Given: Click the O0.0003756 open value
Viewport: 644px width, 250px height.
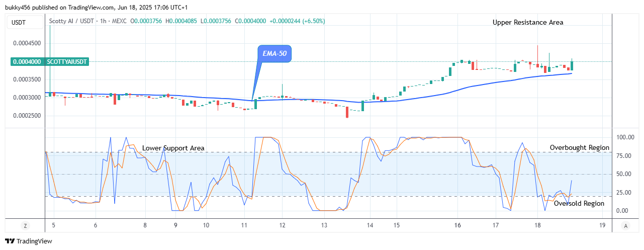Looking at the screenshot, I should click(146, 21).
